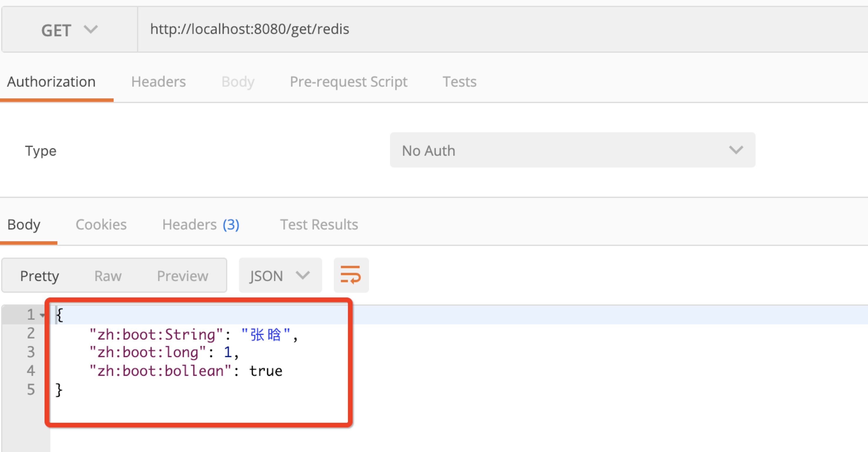Select the Pretty response view
The width and height of the screenshot is (868, 452).
[x=40, y=276]
